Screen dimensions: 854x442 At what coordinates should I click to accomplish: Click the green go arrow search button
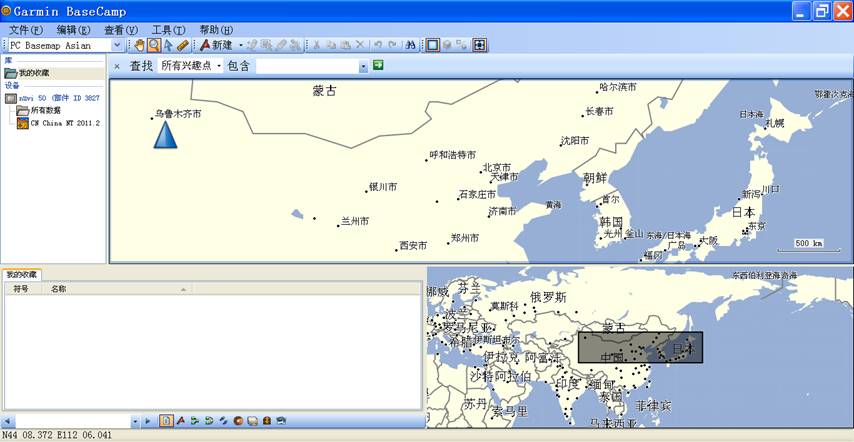coord(378,65)
